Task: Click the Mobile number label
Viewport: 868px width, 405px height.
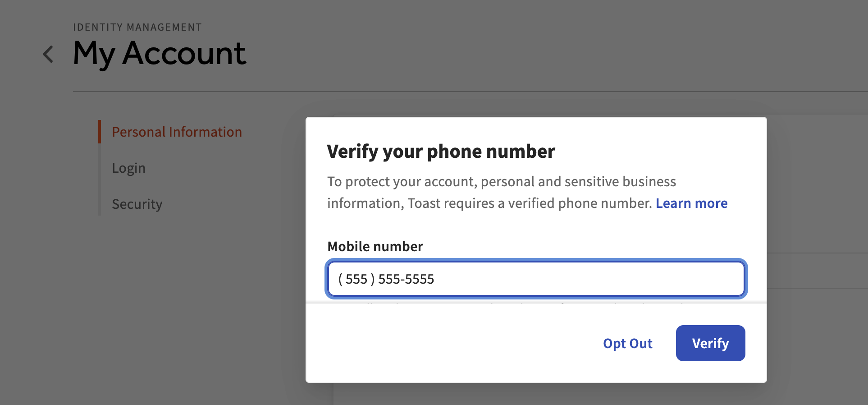Action: point(375,246)
